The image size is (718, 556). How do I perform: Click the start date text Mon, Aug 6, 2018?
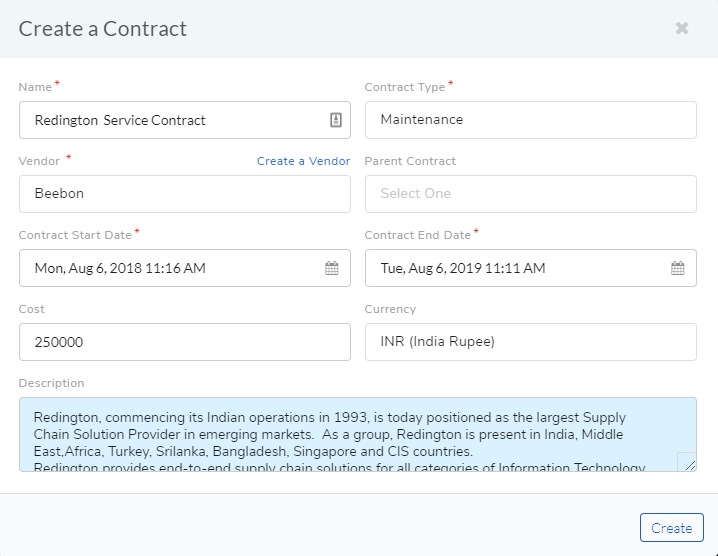120,268
